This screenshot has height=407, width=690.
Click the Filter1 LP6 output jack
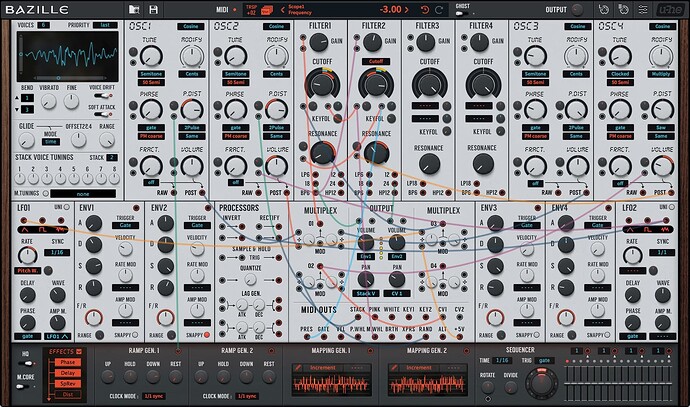[316, 175]
